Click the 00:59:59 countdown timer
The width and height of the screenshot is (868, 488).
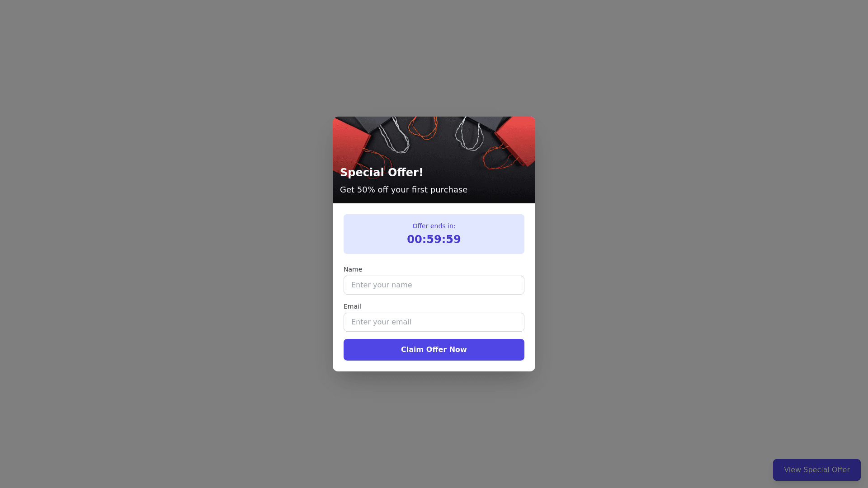(434, 239)
